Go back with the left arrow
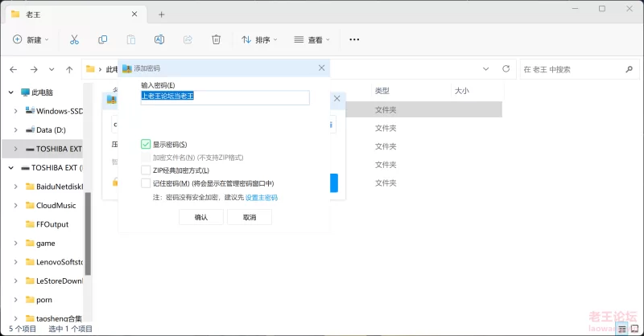Image resolution: width=644 pixels, height=336 pixels. click(13, 69)
